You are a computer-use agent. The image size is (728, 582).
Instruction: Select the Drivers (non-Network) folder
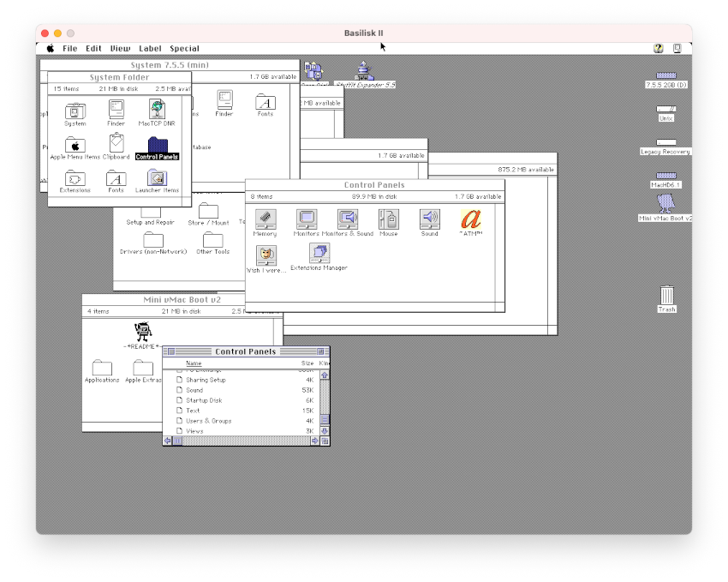[153, 240]
